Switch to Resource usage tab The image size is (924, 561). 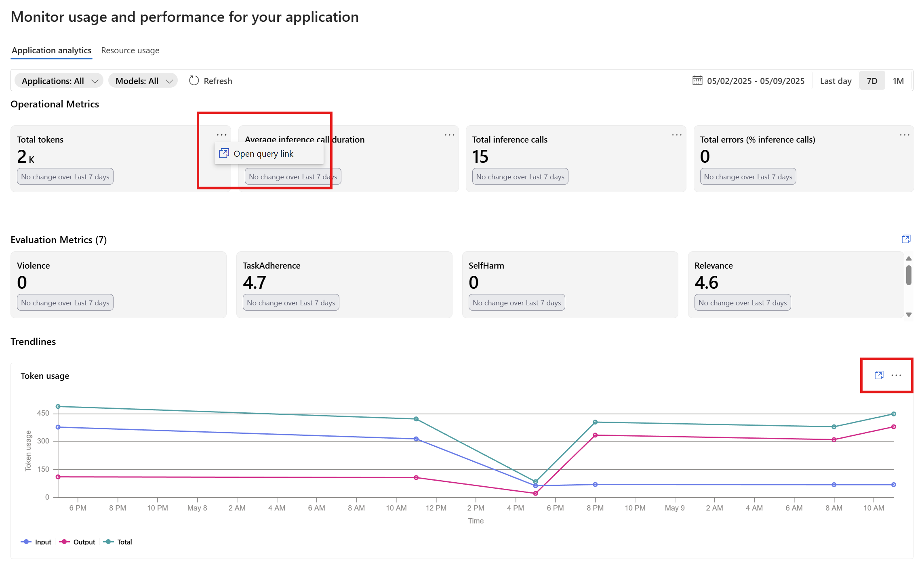click(130, 50)
